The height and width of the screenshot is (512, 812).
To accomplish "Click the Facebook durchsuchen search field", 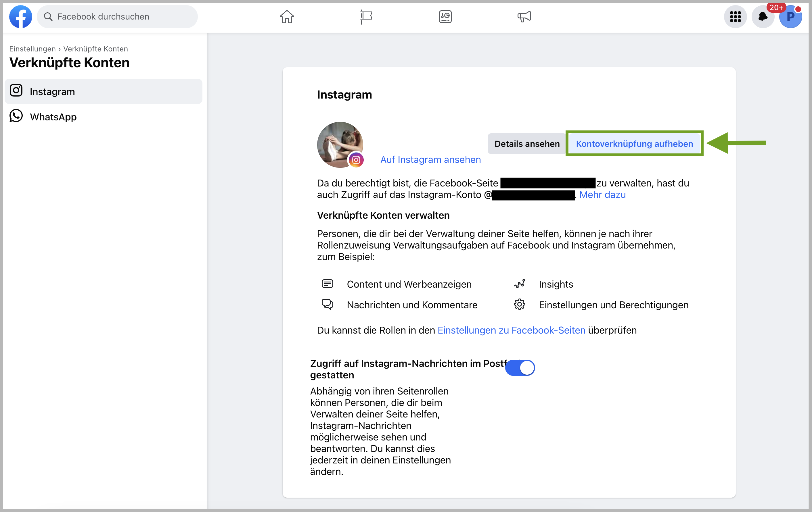I will click(x=117, y=16).
